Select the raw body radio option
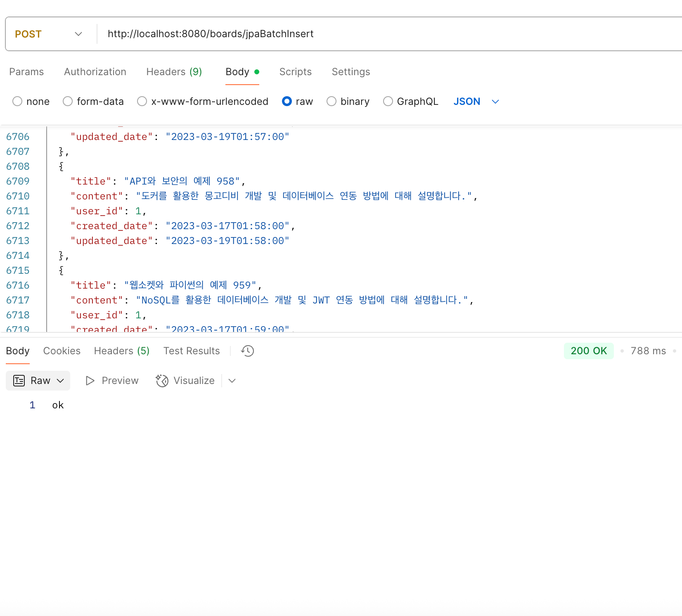Viewport: 682px width, 616px height. click(287, 101)
